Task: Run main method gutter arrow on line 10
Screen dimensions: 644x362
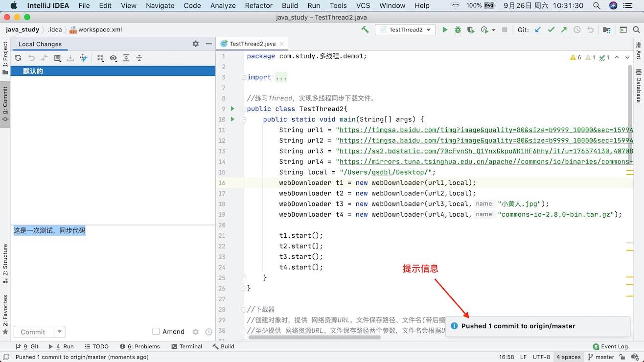Action: (232, 119)
